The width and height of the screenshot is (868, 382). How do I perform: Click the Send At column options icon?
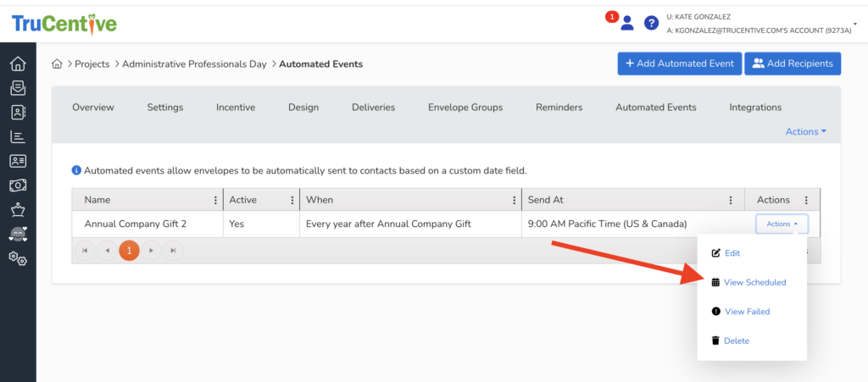click(x=731, y=201)
